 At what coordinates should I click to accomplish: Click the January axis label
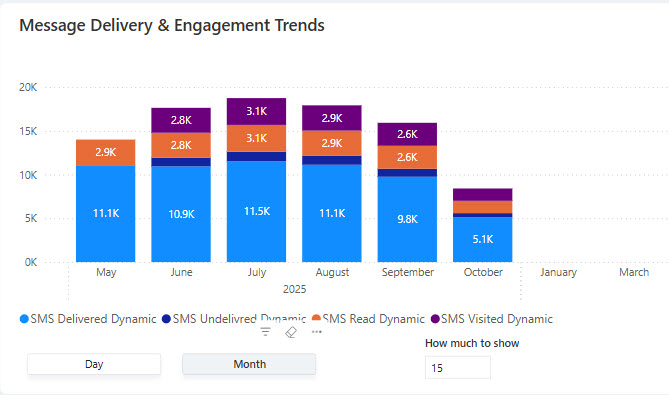tap(558, 272)
